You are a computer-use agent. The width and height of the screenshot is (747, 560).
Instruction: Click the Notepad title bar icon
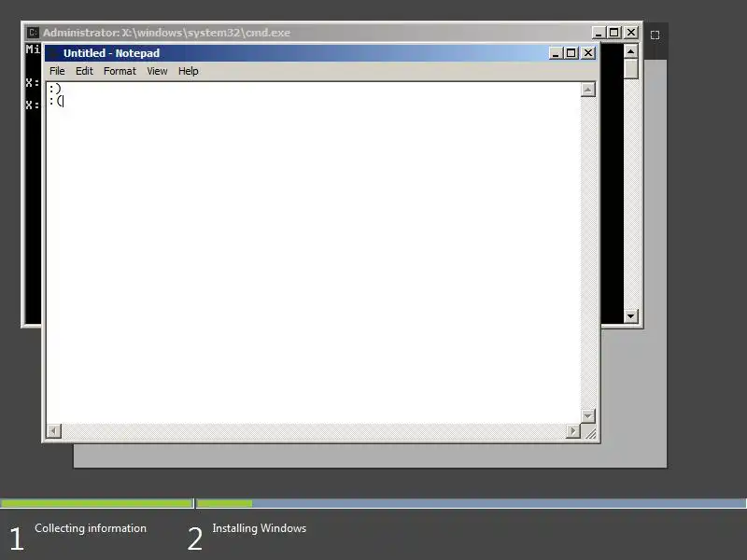(53, 53)
